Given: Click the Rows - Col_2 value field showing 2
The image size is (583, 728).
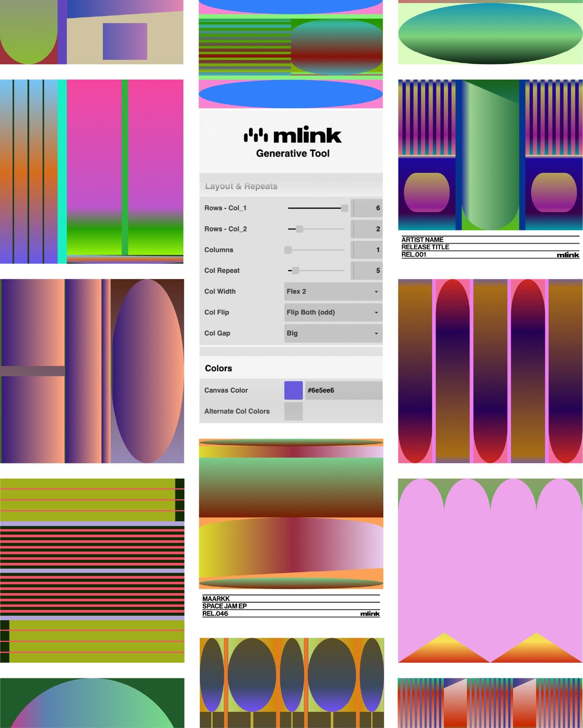Looking at the screenshot, I should [366, 229].
